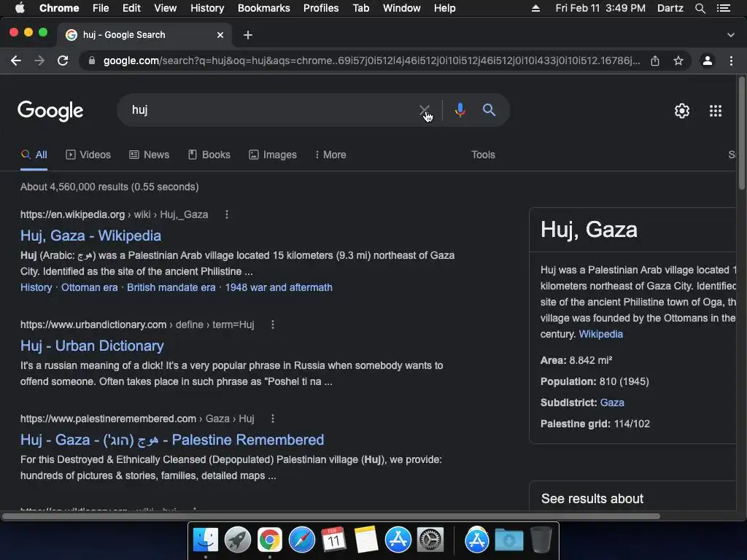Open Google settings gear icon
The height and width of the screenshot is (560, 747).
tap(682, 111)
